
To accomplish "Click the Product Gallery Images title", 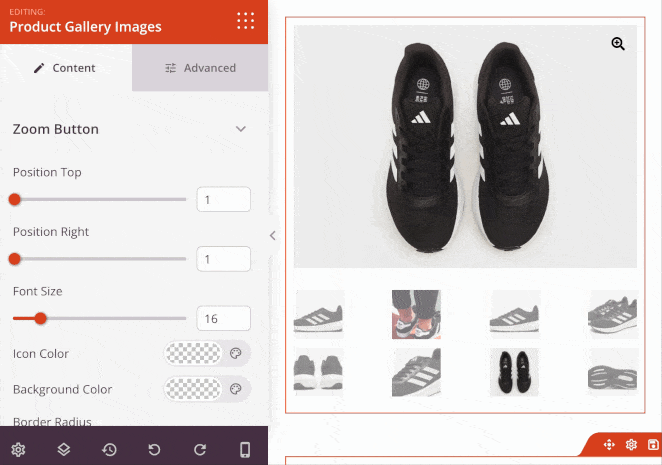I will coord(85,27).
